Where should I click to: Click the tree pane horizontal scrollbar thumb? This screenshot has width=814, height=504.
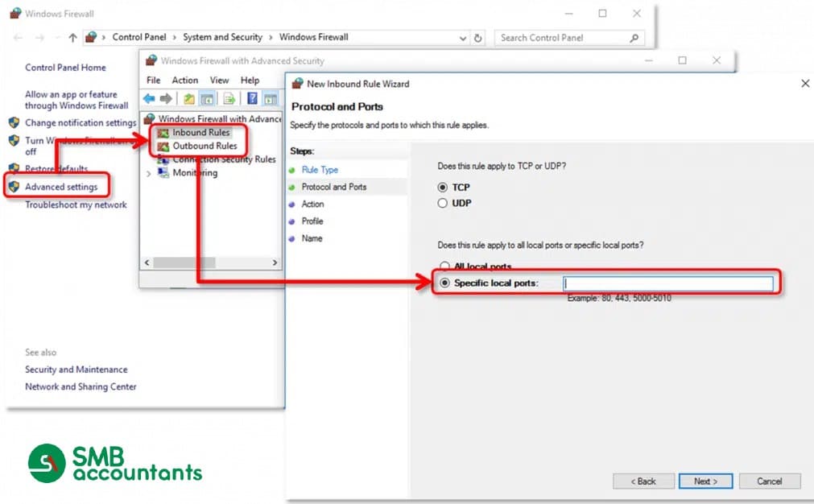click(x=184, y=262)
